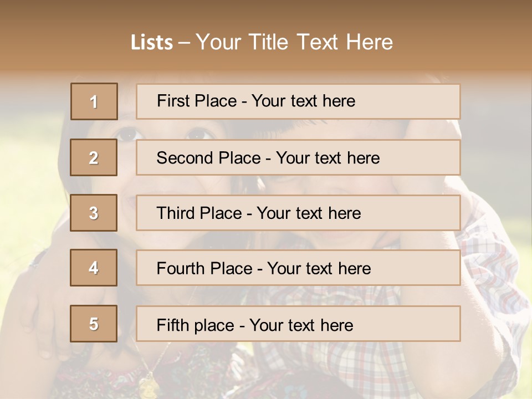Image resolution: width=532 pixels, height=399 pixels.
Task: Click the number 5 box
Action: 94,324
